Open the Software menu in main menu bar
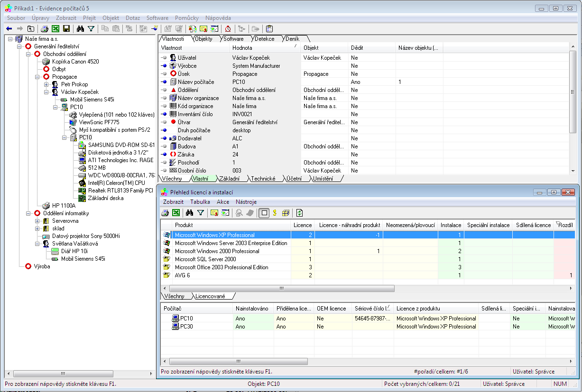The height and width of the screenshot is (392, 582). pyautogui.click(x=157, y=18)
